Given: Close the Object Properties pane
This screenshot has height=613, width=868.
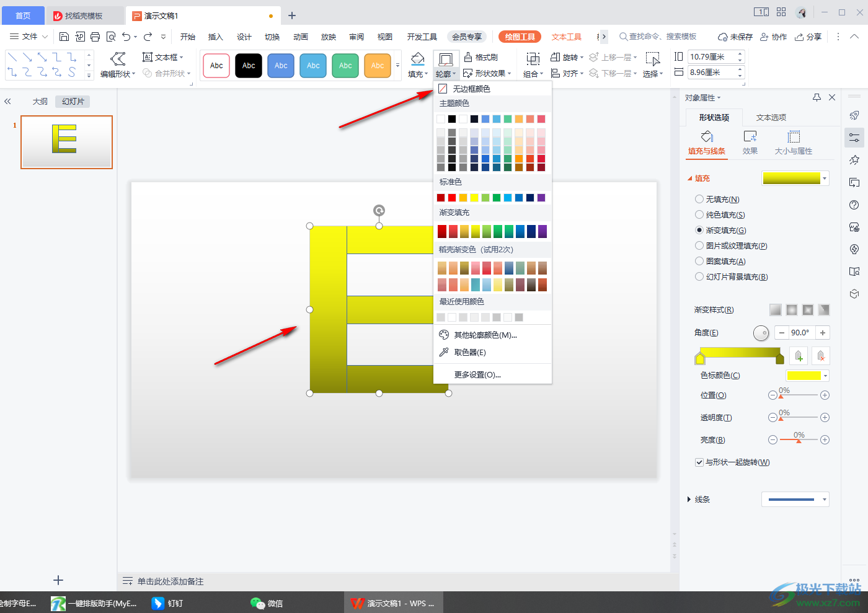Looking at the screenshot, I should point(832,97).
